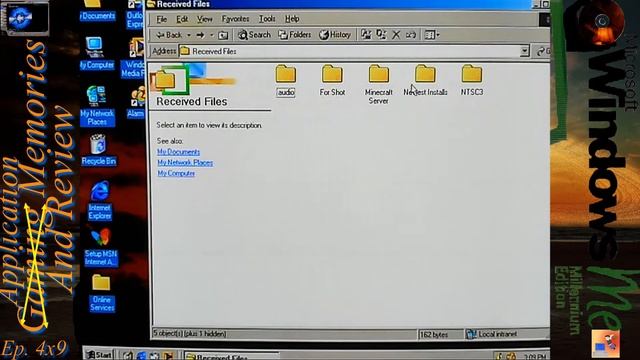Select the My Computer desktop icon

[96, 53]
